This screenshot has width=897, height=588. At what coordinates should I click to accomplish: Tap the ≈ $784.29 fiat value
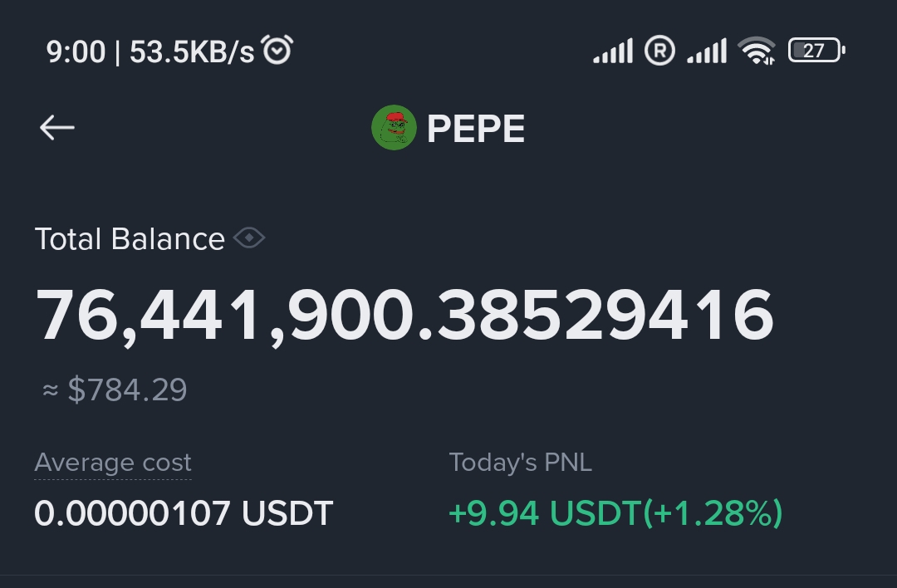[x=115, y=390]
